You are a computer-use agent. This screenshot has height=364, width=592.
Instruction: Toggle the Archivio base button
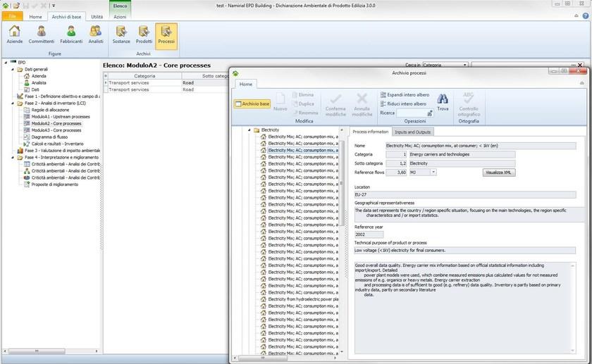(x=253, y=104)
